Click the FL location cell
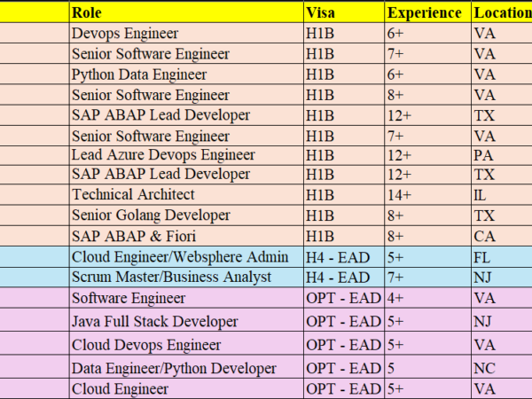This screenshot has height=399, width=532. 502,257
